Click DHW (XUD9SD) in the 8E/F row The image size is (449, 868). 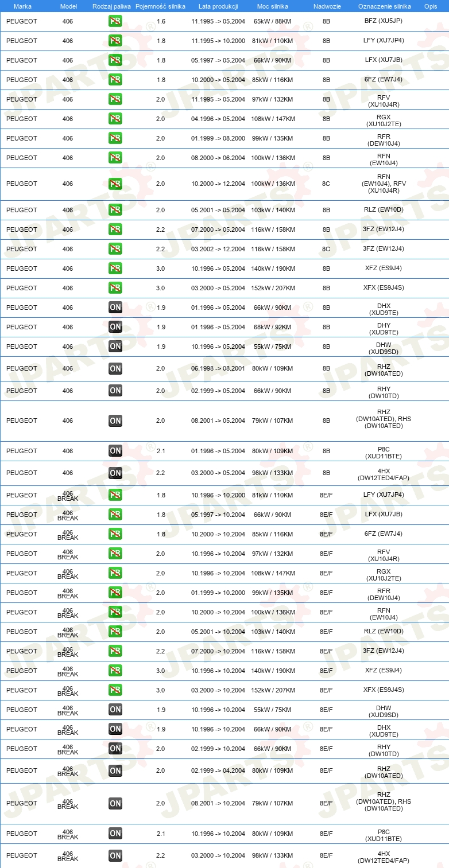click(384, 711)
